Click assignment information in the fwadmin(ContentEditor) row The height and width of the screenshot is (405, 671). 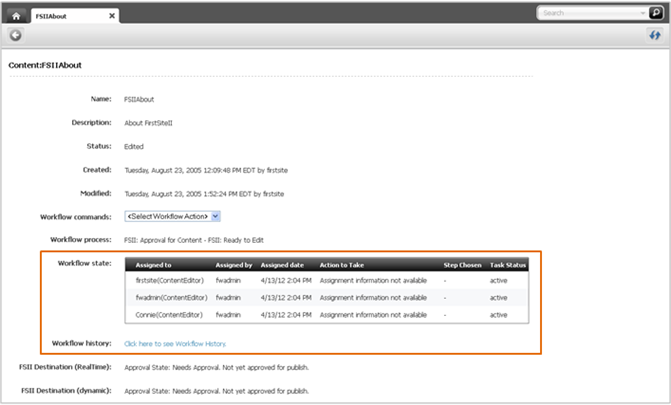coord(373,298)
